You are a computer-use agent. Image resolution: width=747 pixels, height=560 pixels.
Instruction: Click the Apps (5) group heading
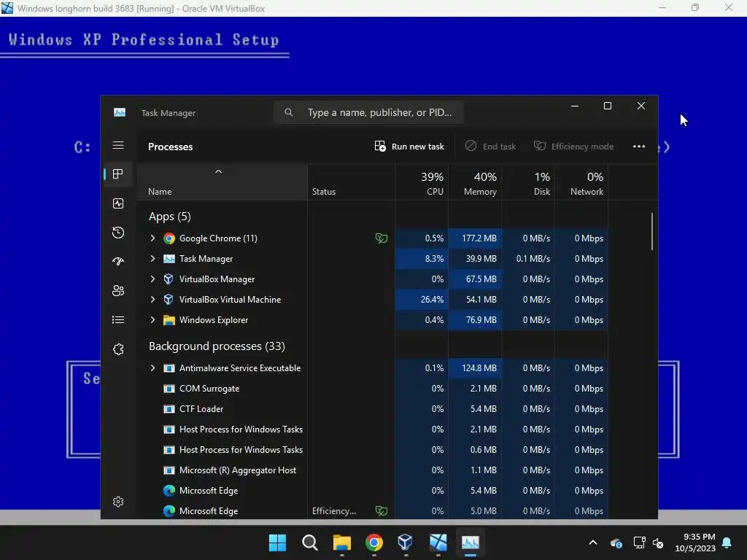(169, 217)
